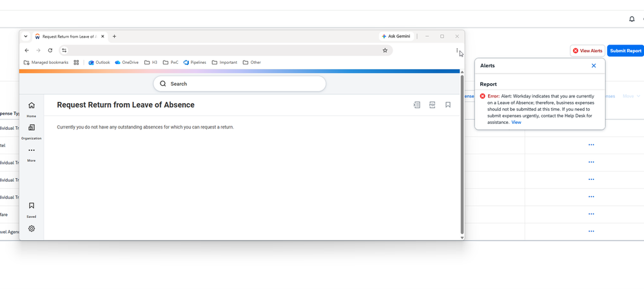Click the browser address bar
The image size is (644, 289).
[x=226, y=50]
